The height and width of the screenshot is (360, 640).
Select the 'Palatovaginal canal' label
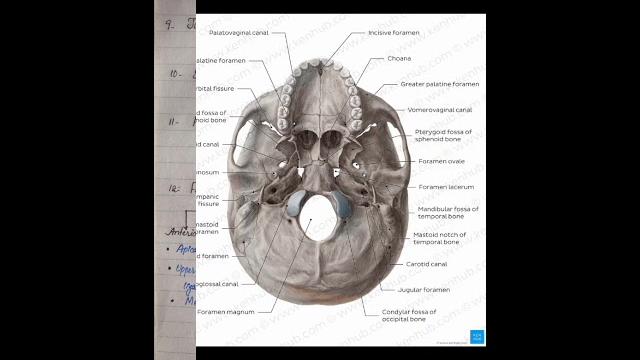coord(239,33)
